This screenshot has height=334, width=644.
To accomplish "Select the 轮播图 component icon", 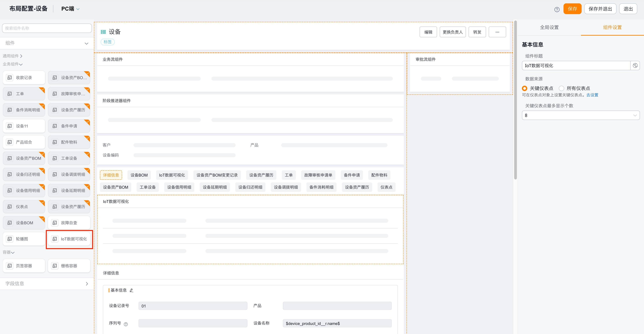I will 10,239.
